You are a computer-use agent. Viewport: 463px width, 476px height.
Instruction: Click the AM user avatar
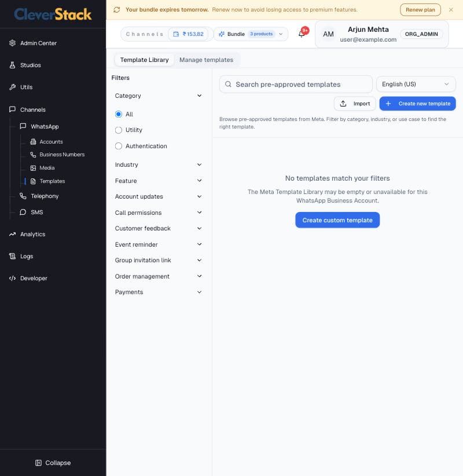[328, 34]
